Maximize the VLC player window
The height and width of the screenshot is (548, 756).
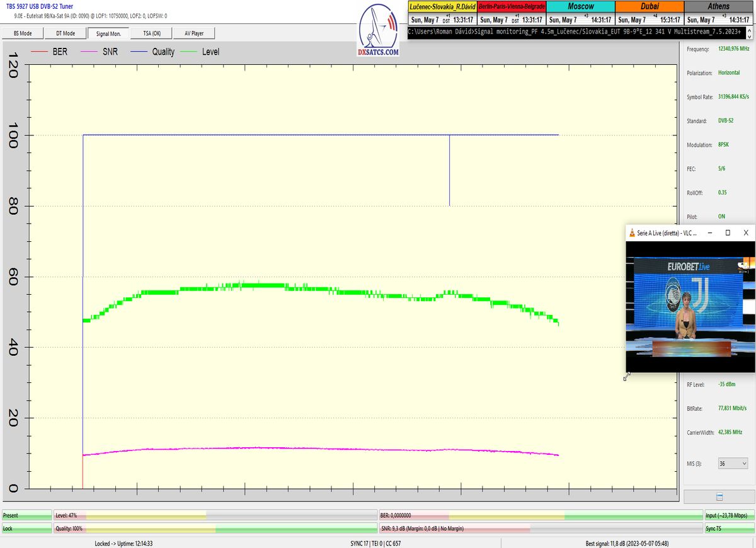[728, 232]
